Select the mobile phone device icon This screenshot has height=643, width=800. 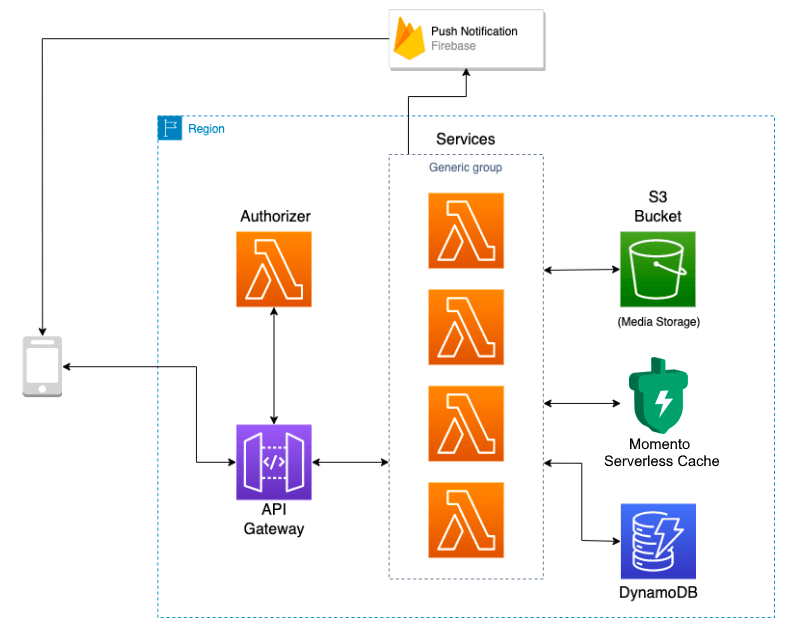(42, 366)
